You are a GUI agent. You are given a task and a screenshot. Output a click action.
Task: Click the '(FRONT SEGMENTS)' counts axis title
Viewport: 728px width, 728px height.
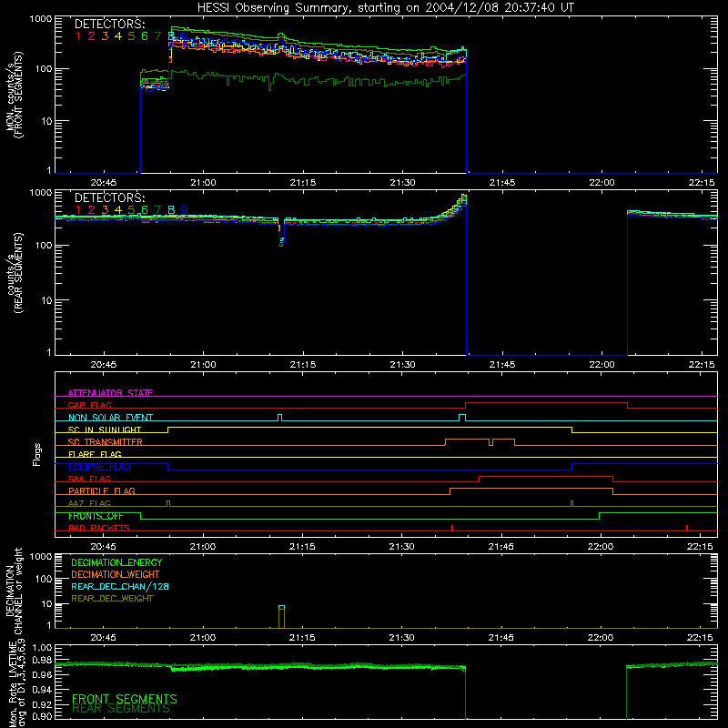(x=18, y=95)
